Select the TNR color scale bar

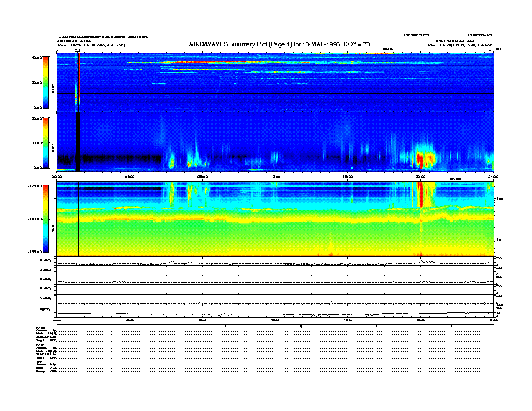(x=46, y=219)
